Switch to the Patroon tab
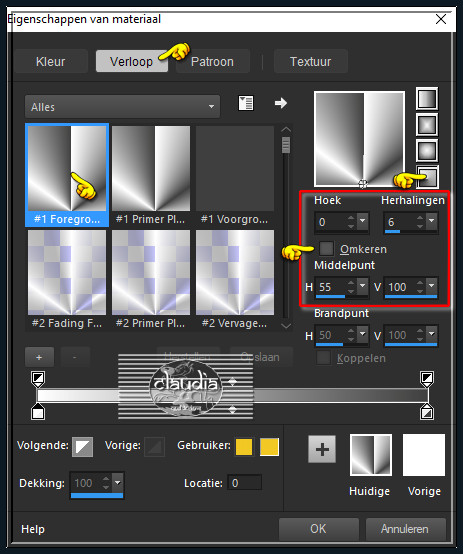This screenshot has width=463, height=554. click(x=212, y=61)
